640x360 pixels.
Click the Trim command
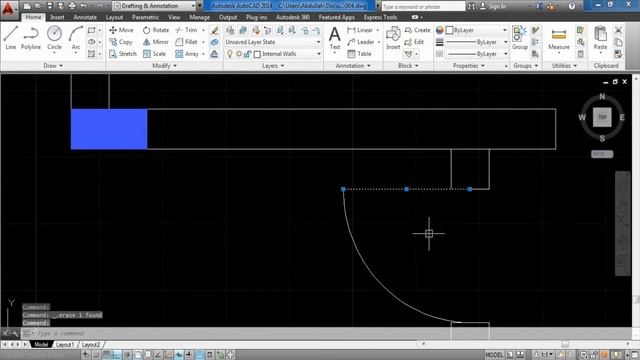point(187,30)
